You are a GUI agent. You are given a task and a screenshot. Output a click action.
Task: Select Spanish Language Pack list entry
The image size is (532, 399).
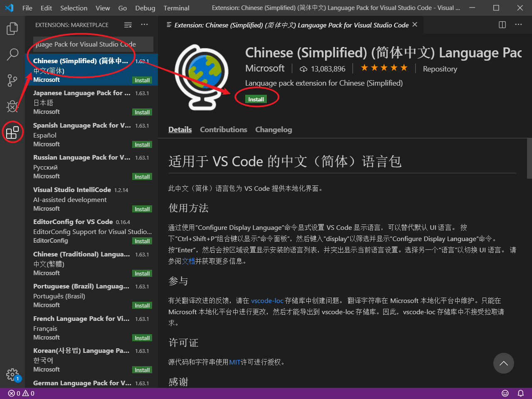91,134
